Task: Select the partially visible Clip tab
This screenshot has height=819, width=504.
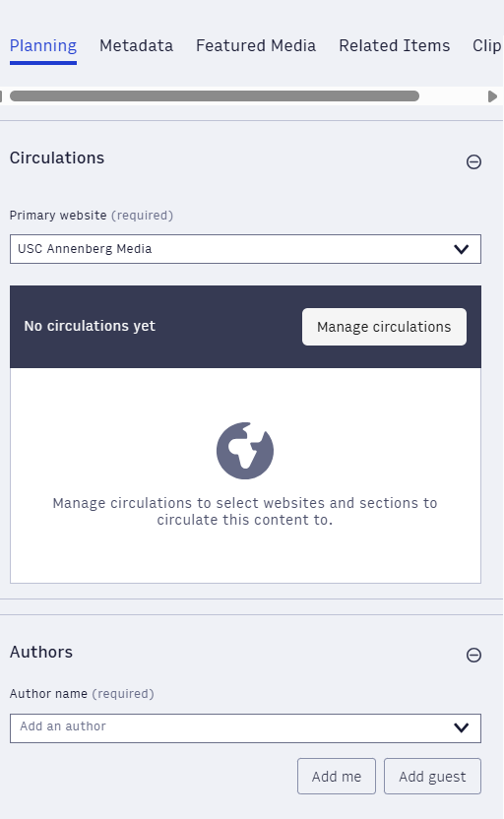Action: click(x=487, y=46)
